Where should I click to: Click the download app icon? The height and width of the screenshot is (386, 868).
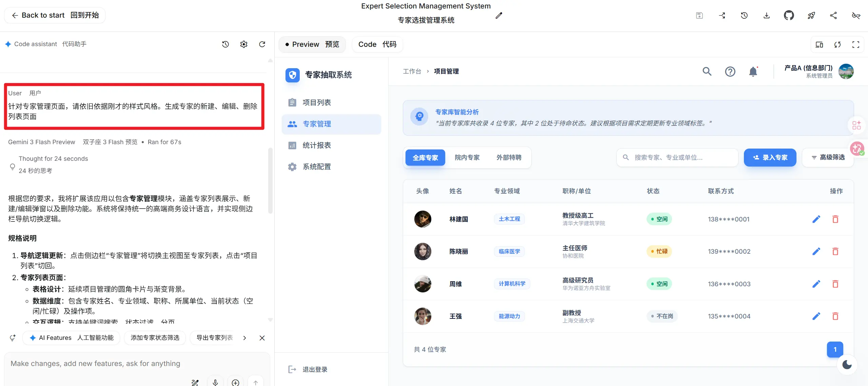[x=766, y=15]
